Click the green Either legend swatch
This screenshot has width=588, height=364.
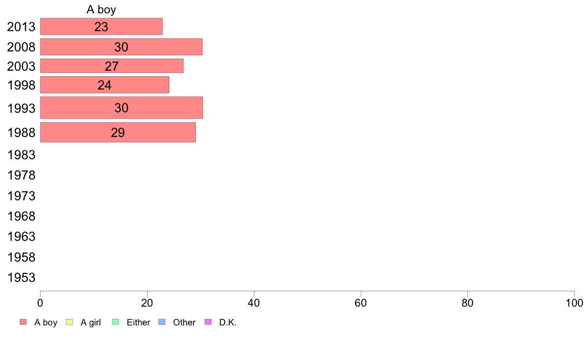(x=116, y=322)
